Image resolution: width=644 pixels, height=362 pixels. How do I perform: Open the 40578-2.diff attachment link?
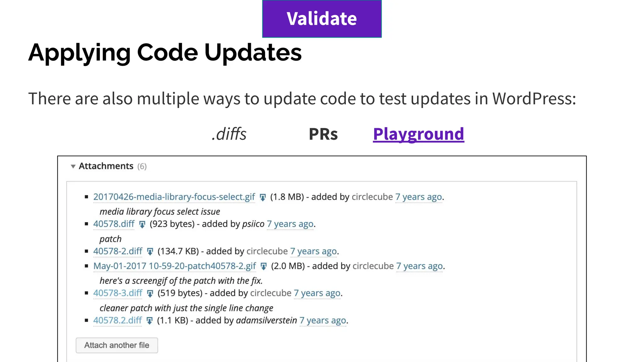coord(118,251)
